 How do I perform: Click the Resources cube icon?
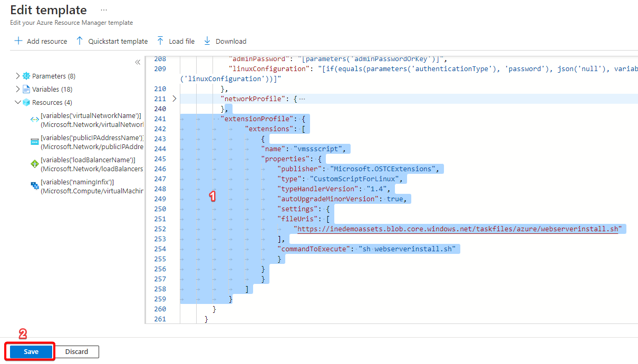pos(26,102)
